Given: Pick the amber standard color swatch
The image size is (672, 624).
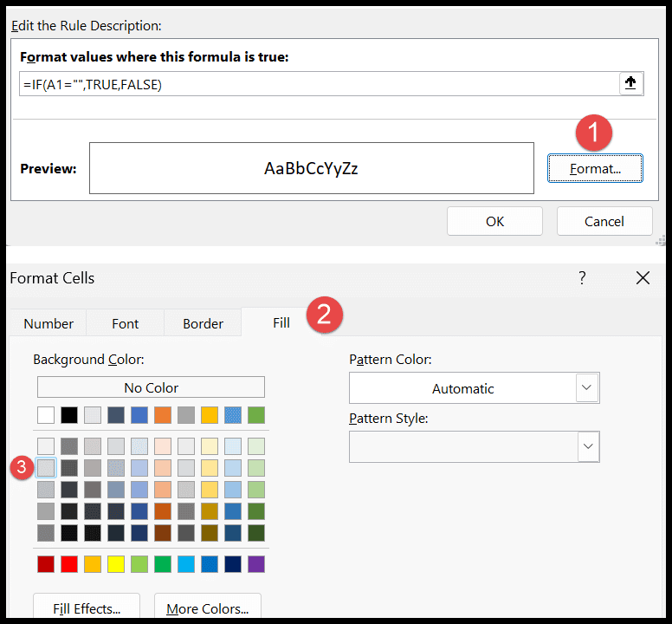Looking at the screenshot, I should [93, 564].
